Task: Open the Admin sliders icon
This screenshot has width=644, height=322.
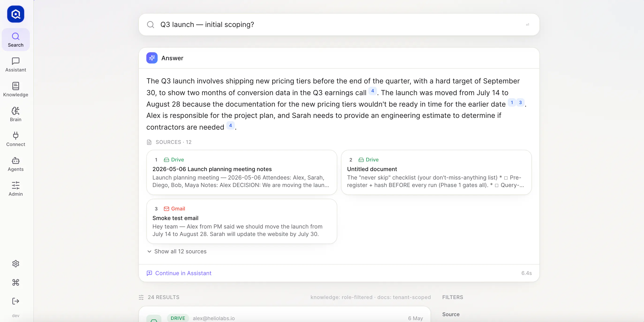Action: 15,185
